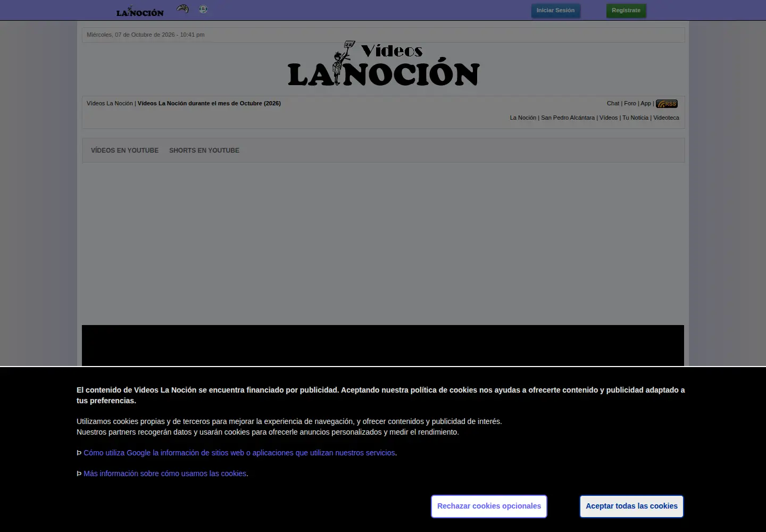Open the App link
This screenshot has height=532, width=766.
[x=646, y=103]
